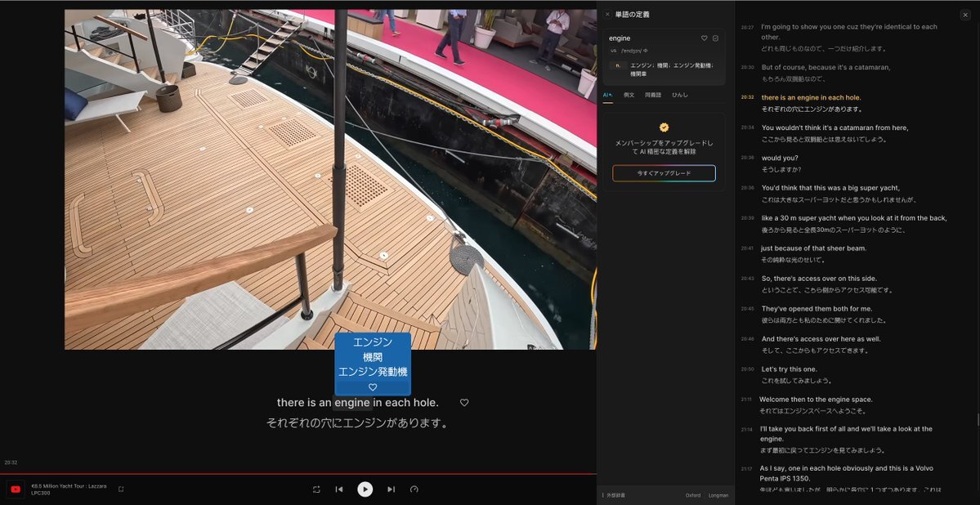Toggle loop for the current sentence

[316, 489]
